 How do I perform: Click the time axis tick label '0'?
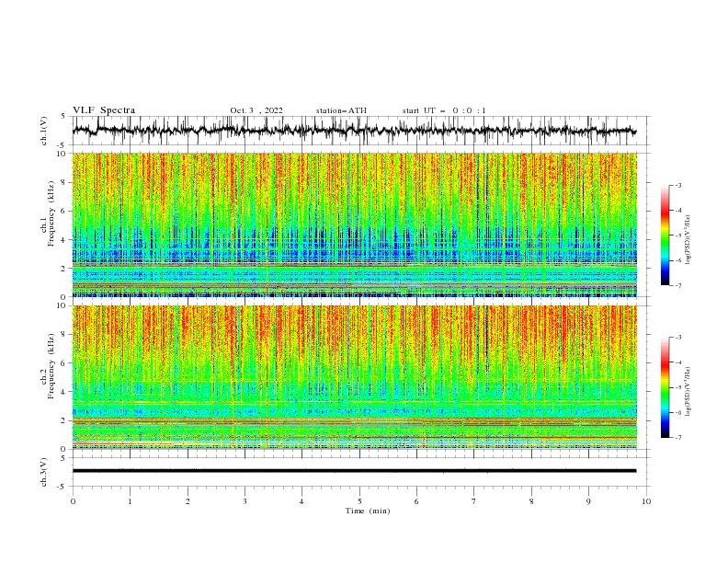pos(73,501)
